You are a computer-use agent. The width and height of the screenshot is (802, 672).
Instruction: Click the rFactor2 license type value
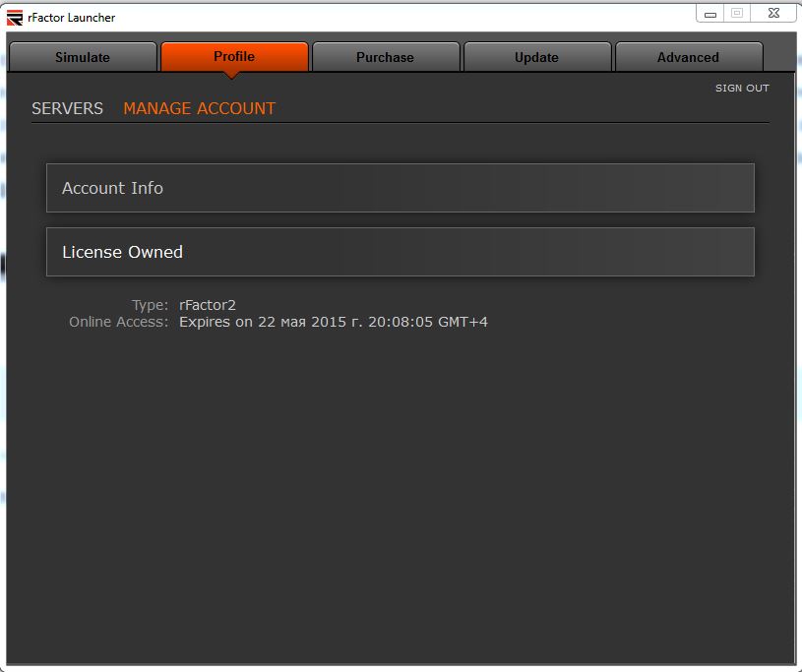coord(208,305)
